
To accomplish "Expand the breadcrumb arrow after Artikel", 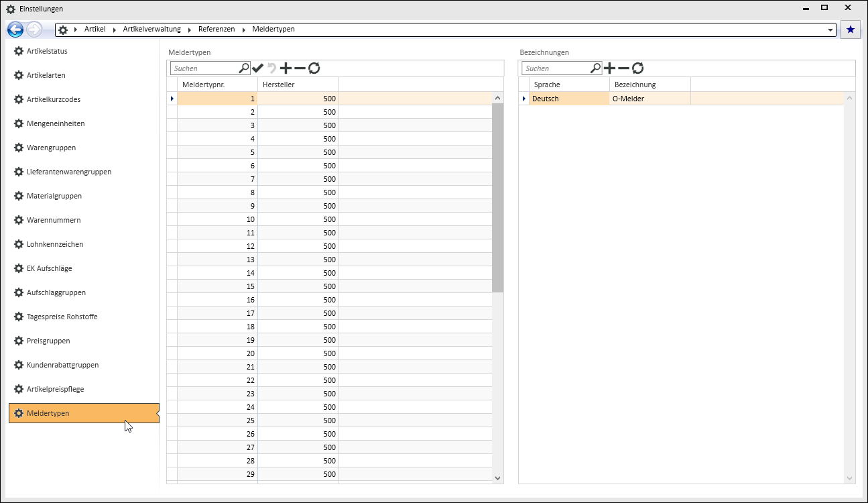I will tap(115, 30).
